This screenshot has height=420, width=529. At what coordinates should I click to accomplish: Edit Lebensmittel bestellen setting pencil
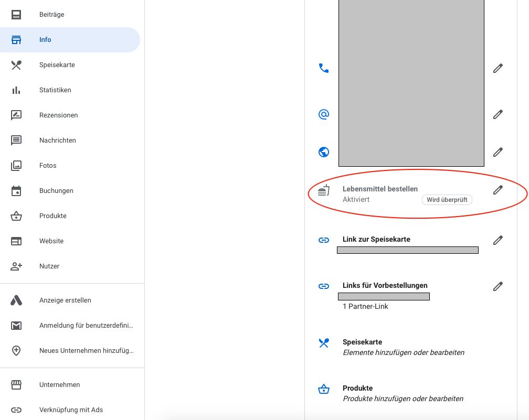point(498,190)
